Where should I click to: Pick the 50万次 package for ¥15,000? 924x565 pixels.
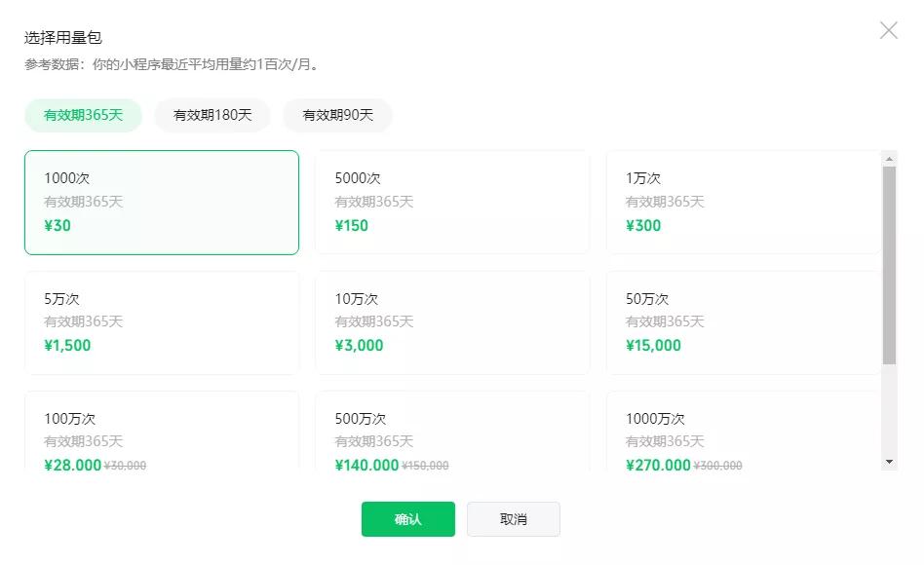[x=743, y=322]
